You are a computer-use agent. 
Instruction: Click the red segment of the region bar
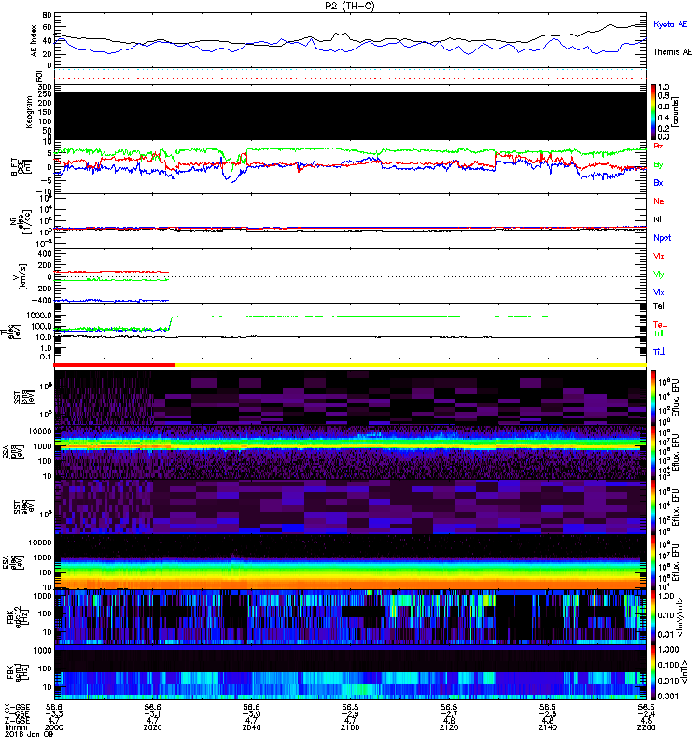(115, 365)
